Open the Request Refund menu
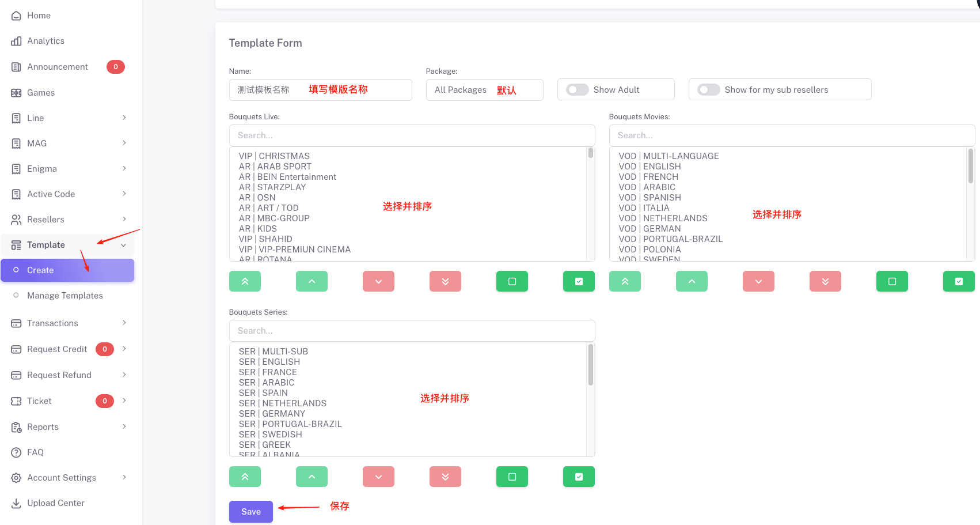Viewport: 980px width, 525px height. (67, 375)
